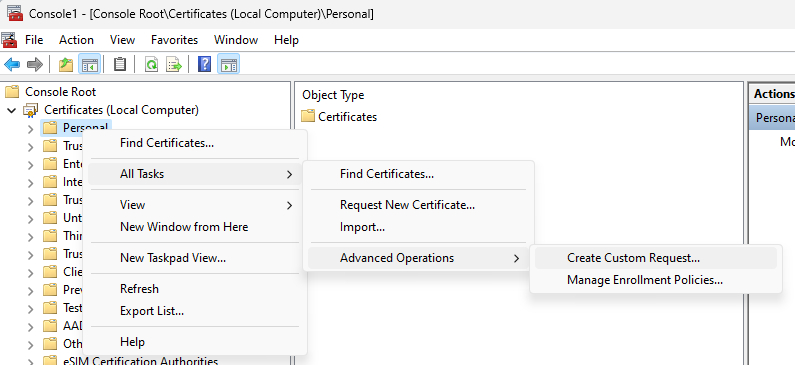
Task: Click the eSIM Certification Authorities folder icon
Action: pos(50,360)
